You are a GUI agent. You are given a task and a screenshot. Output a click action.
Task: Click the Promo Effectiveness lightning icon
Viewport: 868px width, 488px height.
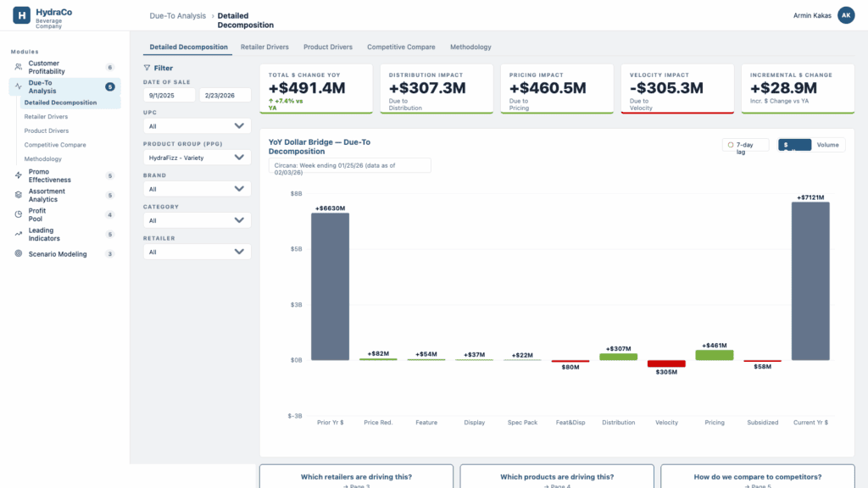19,175
